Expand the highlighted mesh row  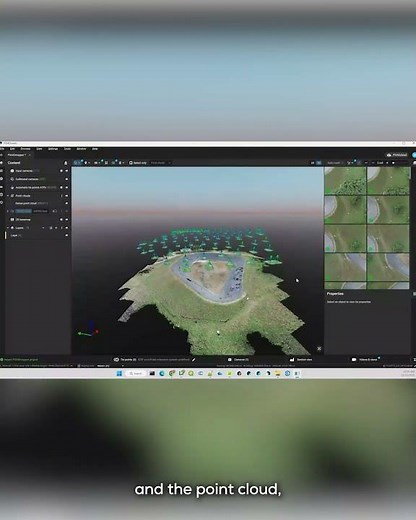[x=8, y=211]
